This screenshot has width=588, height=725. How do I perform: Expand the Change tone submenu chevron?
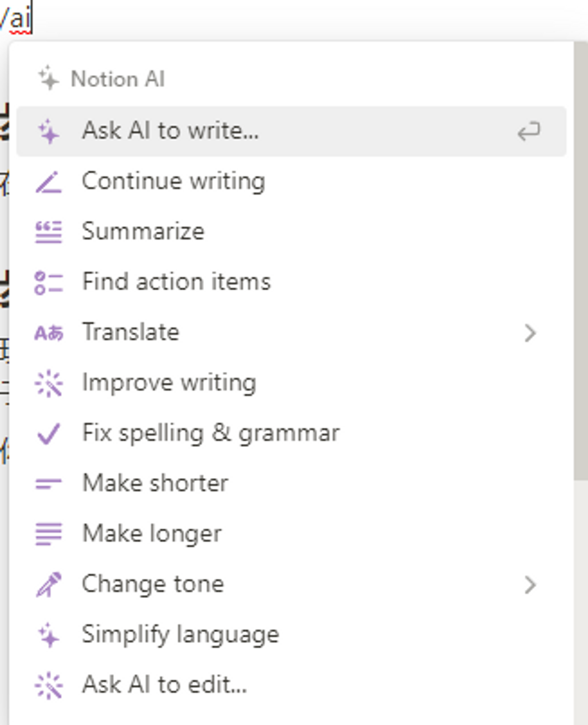coord(530,585)
